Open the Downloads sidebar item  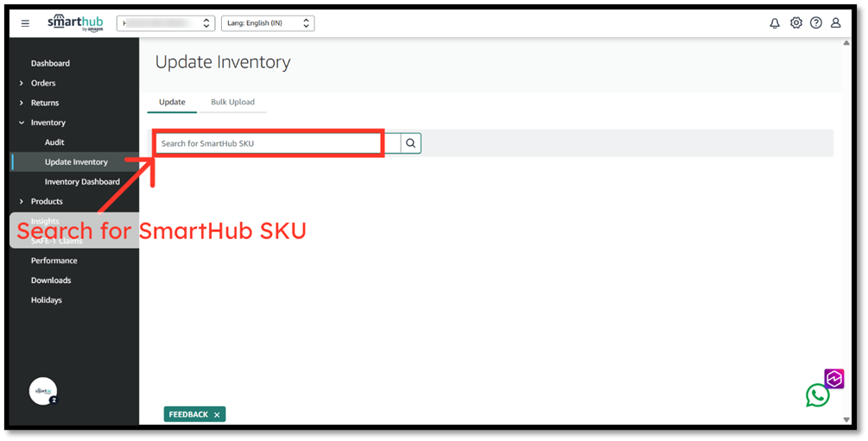pos(51,280)
